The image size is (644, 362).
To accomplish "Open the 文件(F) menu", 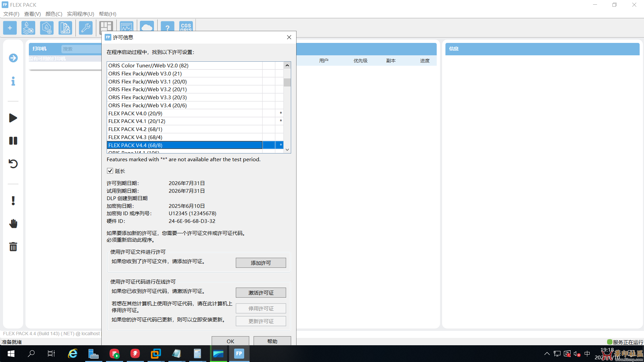I will coord(11,14).
